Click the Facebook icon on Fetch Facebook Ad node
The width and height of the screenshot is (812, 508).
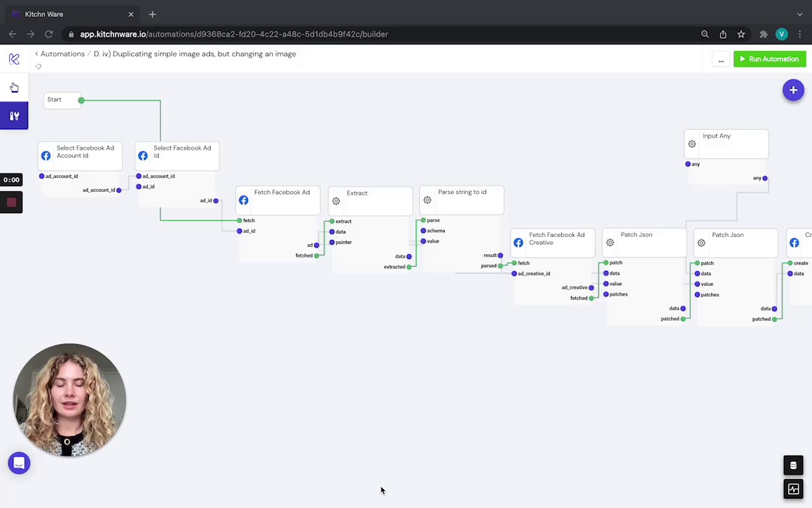click(243, 200)
